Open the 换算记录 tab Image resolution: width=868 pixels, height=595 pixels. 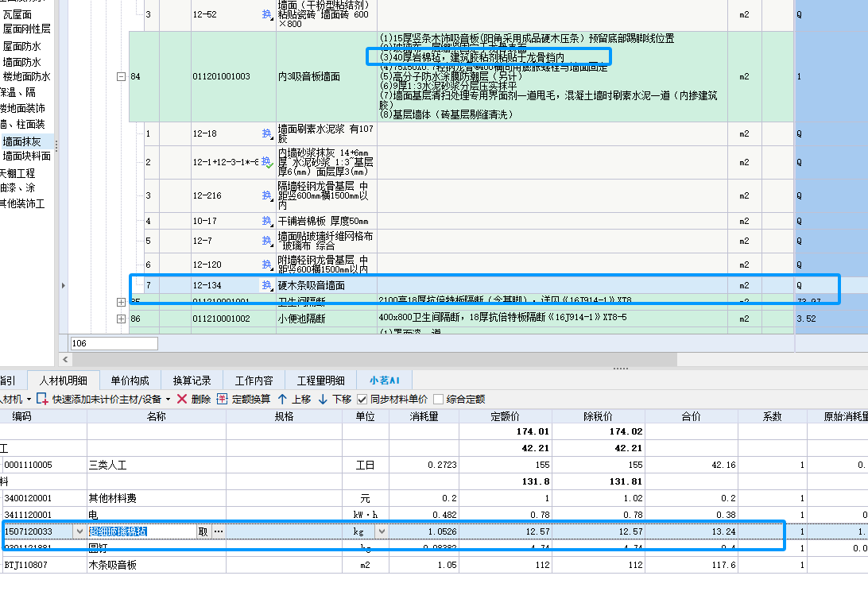point(192,381)
